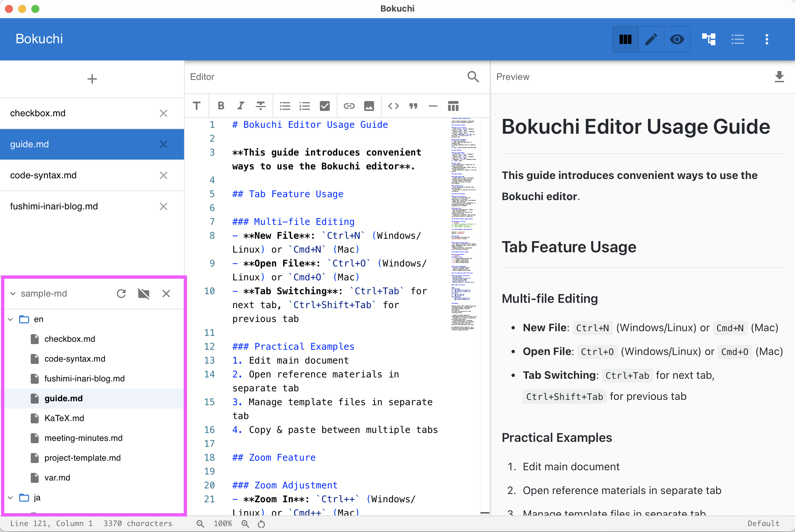Hide folder view using the crossed-eye toggle
This screenshot has width=795, height=532.
pyautogui.click(x=144, y=294)
